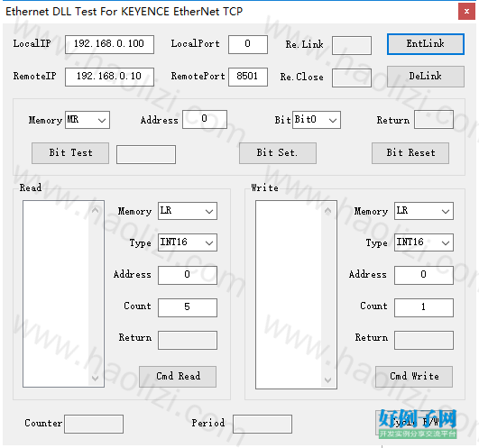This screenshot has width=479, height=448.
Task: Click the Re.Close result box
Action: tap(352, 78)
